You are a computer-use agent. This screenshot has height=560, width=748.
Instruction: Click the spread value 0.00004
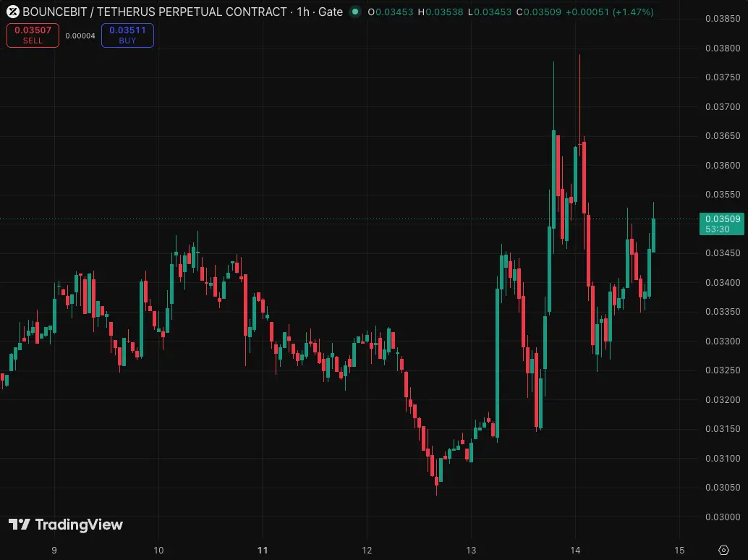[x=80, y=35]
